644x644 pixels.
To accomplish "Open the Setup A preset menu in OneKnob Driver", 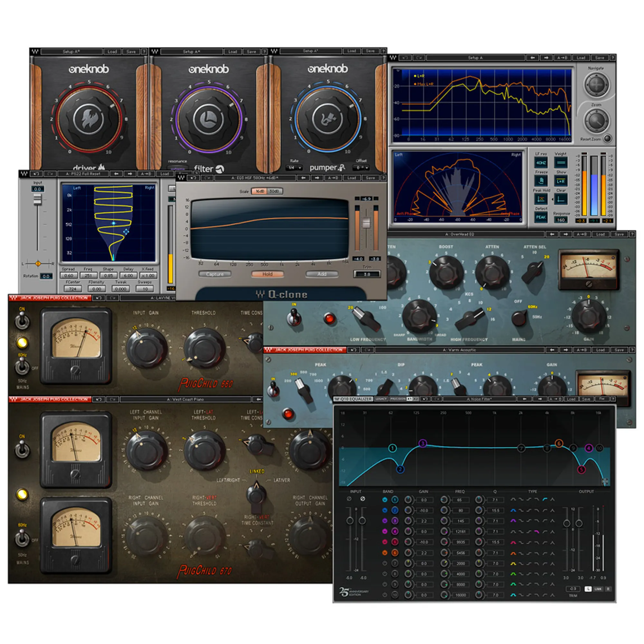I will pyautogui.click(x=71, y=52).
